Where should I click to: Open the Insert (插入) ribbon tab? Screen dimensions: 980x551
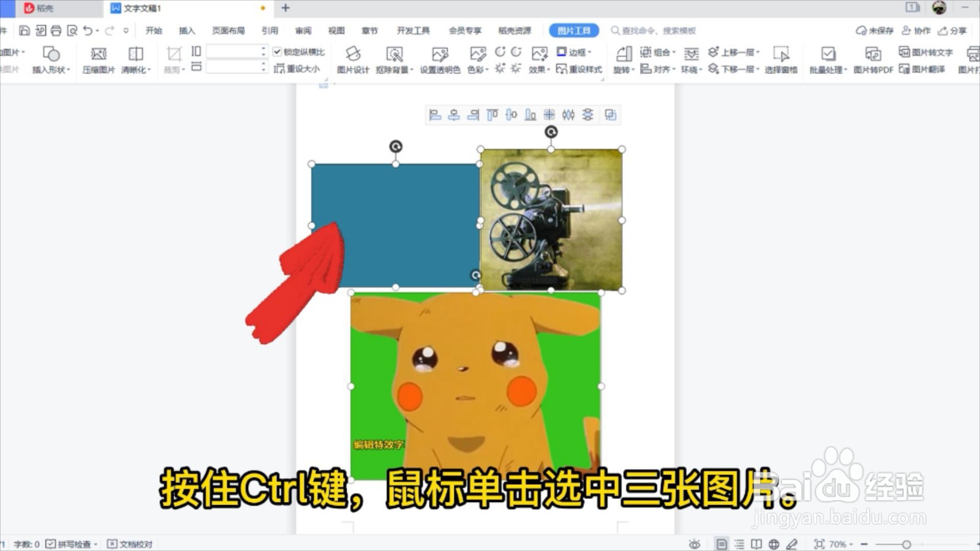tap(187, 31)
